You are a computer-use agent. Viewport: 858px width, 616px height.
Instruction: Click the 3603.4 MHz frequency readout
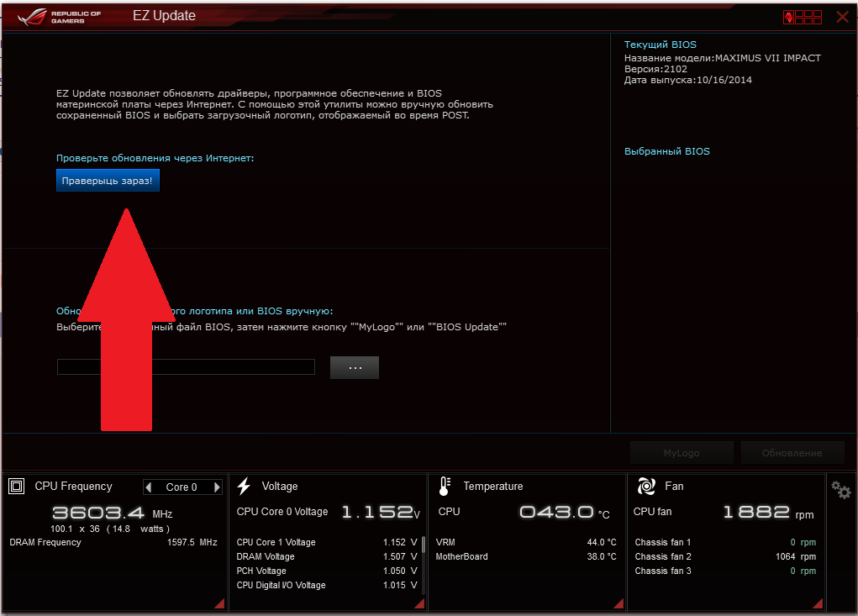point(112,513)
